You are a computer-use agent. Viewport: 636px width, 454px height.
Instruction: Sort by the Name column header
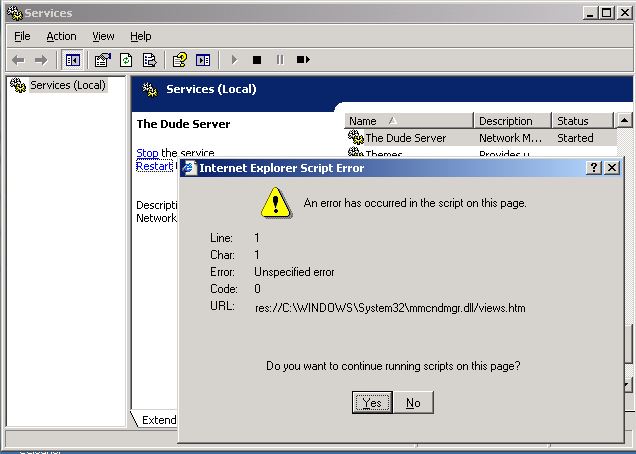(409, 121)
